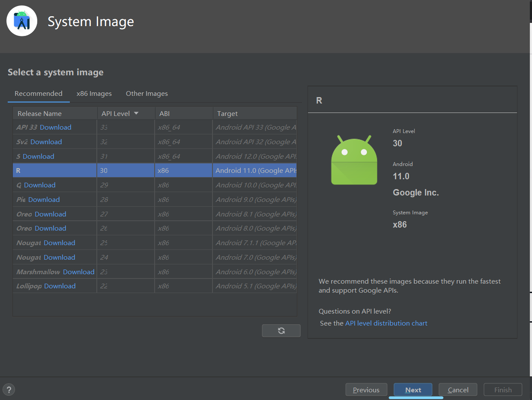Open the API level distribution chart link

click(386, 323)
